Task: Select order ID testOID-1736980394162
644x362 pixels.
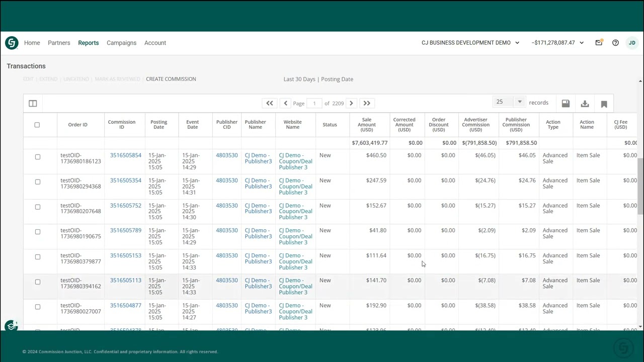Action: (x=80, y=284)
